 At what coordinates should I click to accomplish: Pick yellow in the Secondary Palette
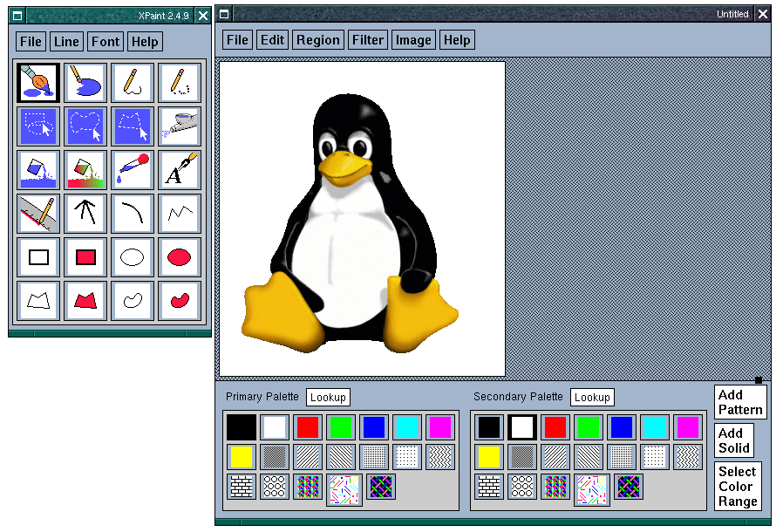coord(489,457)
